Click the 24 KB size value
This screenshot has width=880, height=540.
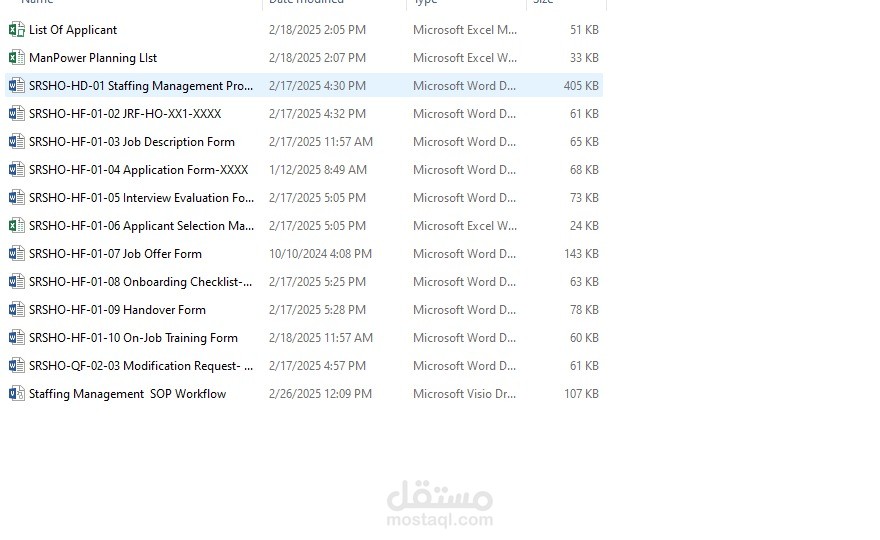584,226
